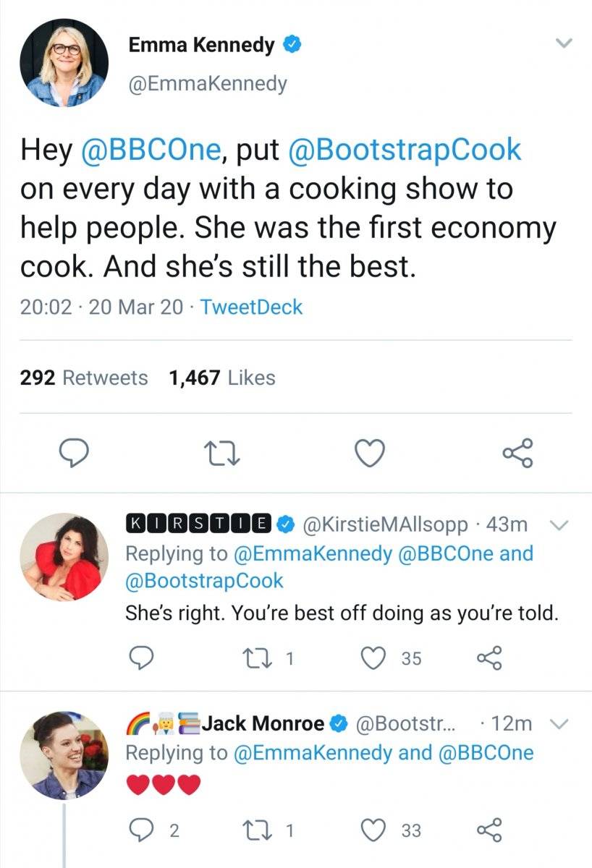Open Emma Kennedy's profile picture
This screenshot has width=592, height=868.
tap(64, 63)
